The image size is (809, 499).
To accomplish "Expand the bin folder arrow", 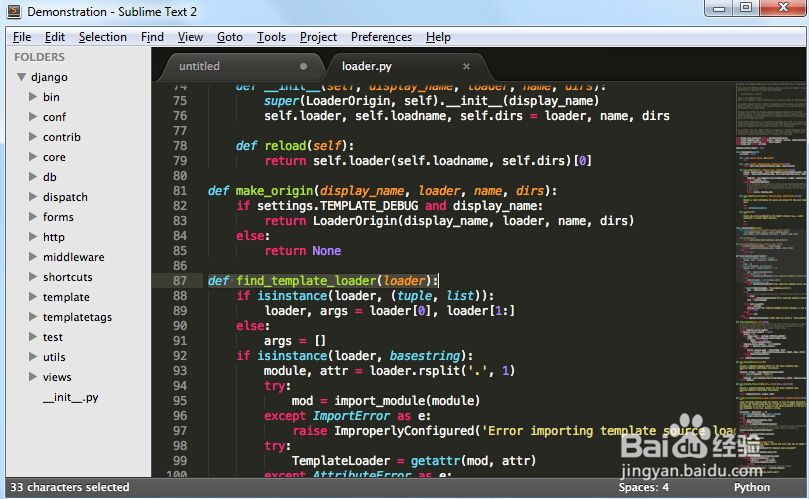I will pyautogui.click(x=33, y=96).
